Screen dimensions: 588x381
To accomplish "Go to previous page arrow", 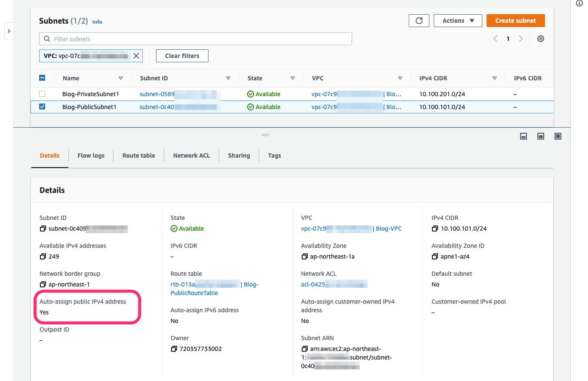I will pyautogui.click(x=495, y=39).
